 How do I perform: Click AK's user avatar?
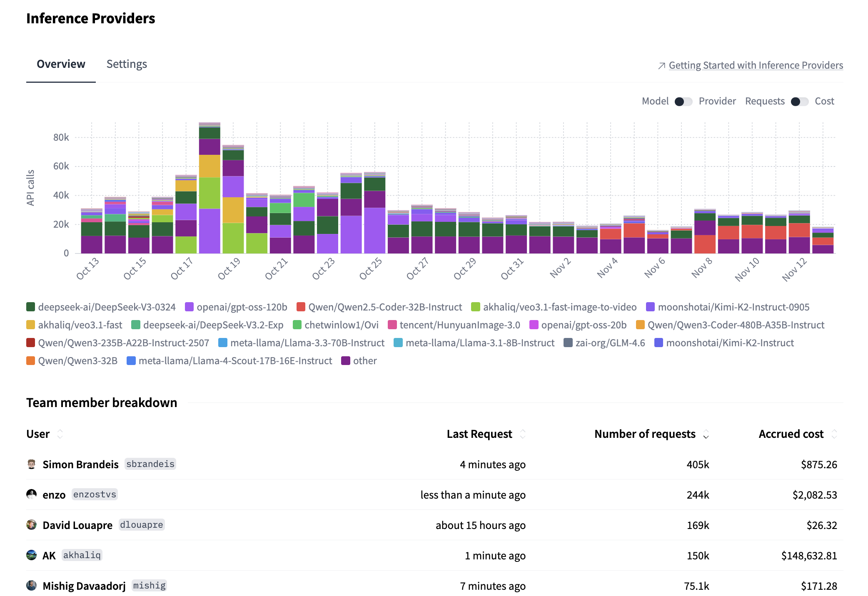click(x=31, y=555)
